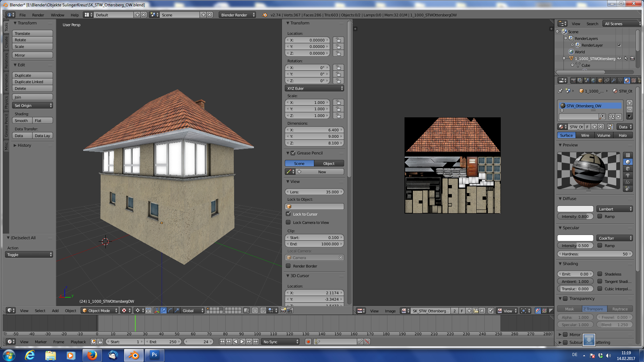This screenshot has height=362, width=644.
Task: Toggle the Transparency panel checkbox
Action: pos(565,299)
